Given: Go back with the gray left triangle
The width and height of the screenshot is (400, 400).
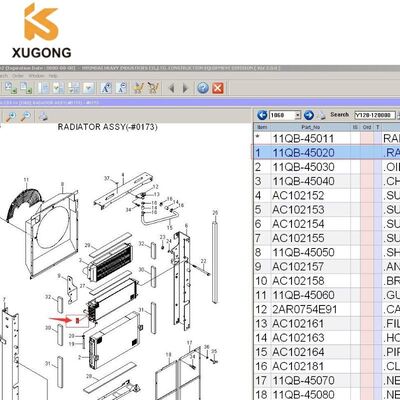Looking at the screenshot, I should click(x=172, y=89).
